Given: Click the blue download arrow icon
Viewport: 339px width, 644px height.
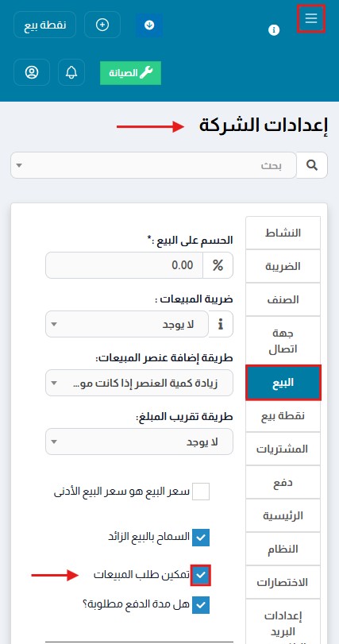Looking at the screenshot, I should pyautogui.click(x=149, y=25).
